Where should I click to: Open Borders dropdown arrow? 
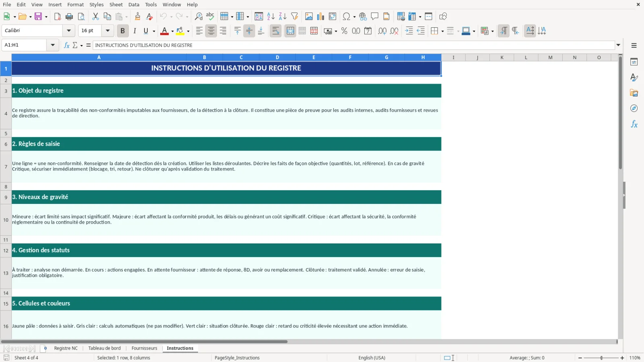tap(442, 31)
